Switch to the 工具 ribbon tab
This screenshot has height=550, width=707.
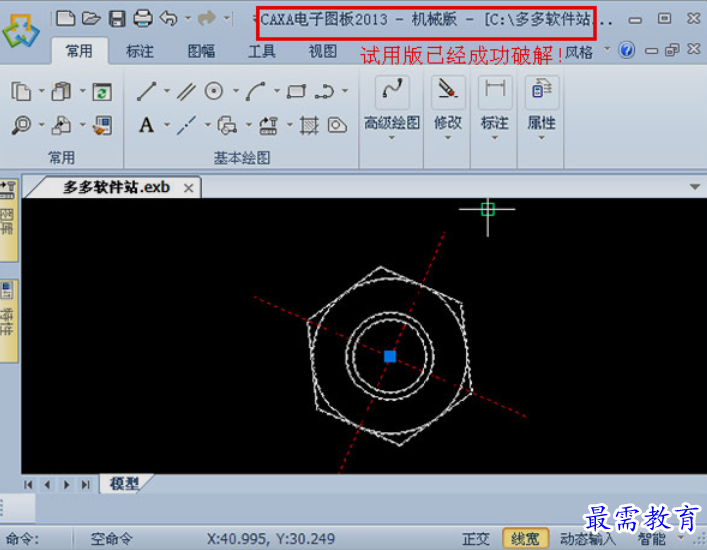(262, 51)
